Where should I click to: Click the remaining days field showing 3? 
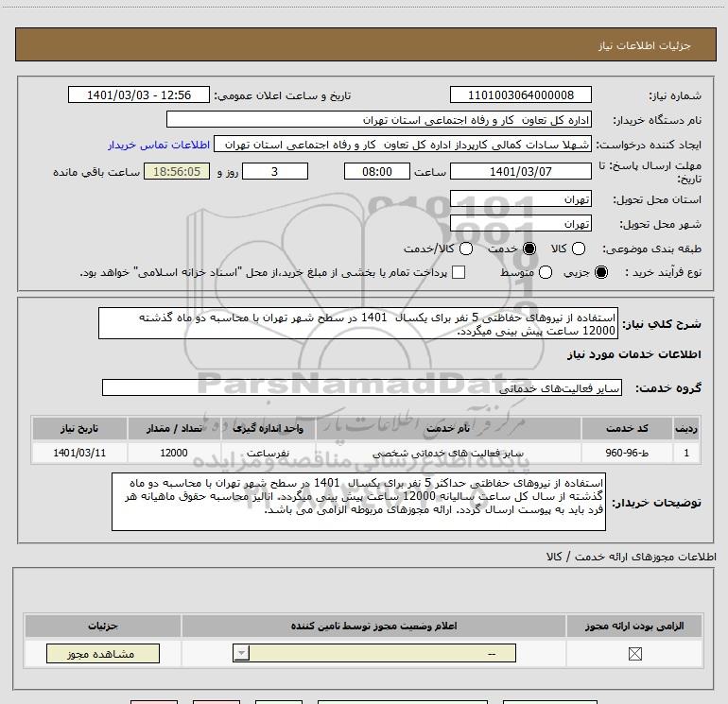coord(275,172)
